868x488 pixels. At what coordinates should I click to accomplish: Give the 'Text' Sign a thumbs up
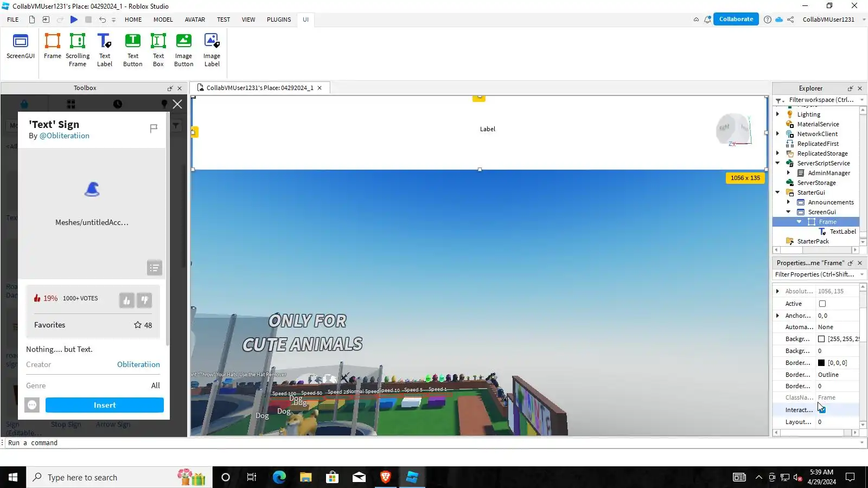click(x=126, y=300)
